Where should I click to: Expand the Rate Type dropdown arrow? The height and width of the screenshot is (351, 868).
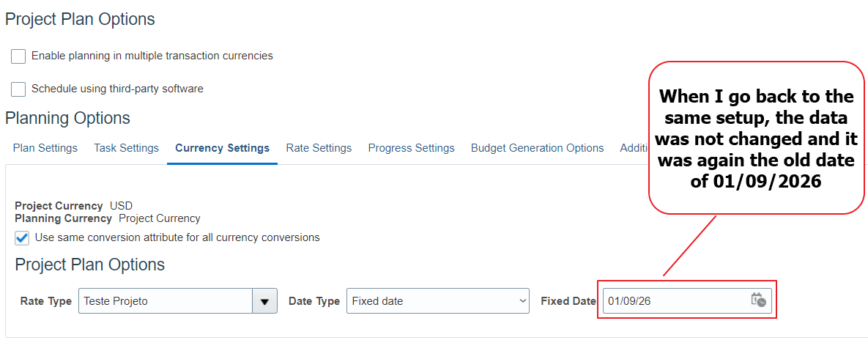(264, 301)
